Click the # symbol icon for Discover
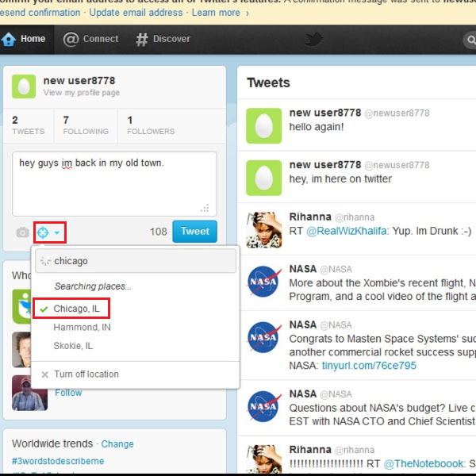 [x=142, y=40]
